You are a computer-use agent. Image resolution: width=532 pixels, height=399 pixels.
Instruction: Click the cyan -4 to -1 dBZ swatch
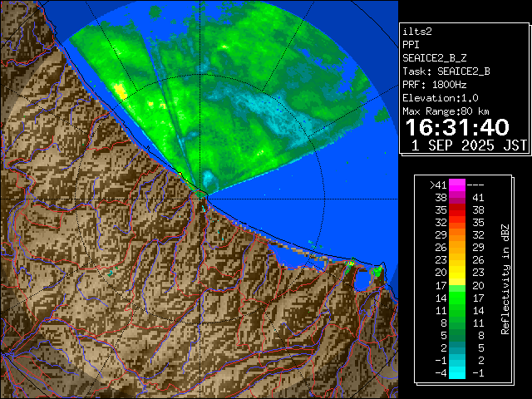[457, 372]
